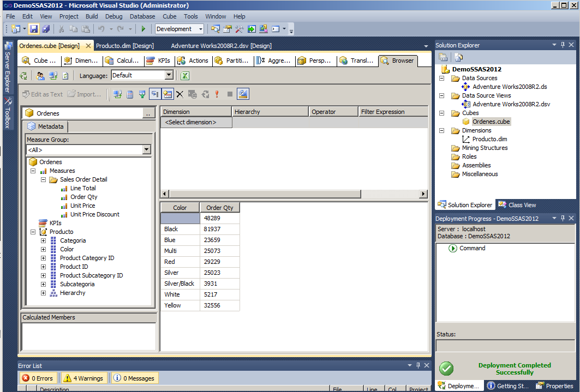Toggle Design Mode in query toolbar
The height and width of the screenshot is (392, 580).
tap(243, 94)
